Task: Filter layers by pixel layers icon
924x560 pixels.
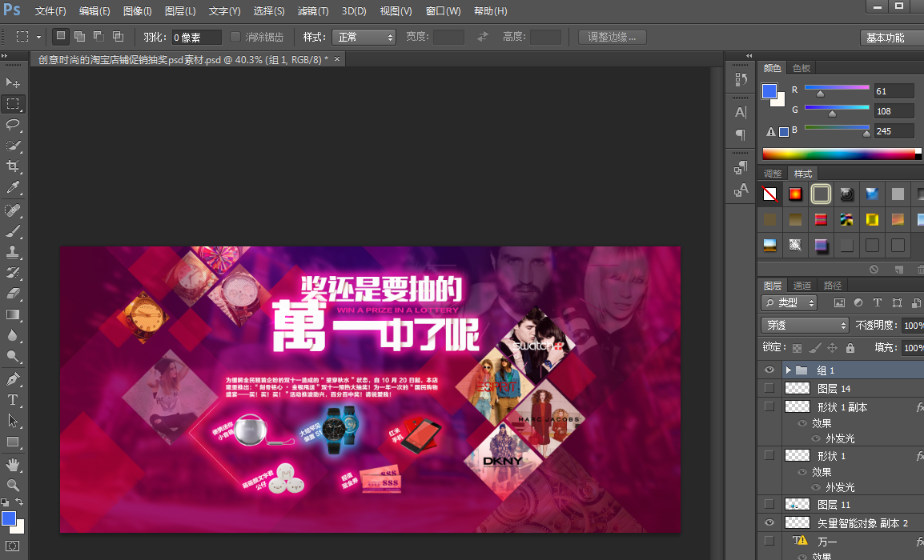Action: (x=839, y=302)
